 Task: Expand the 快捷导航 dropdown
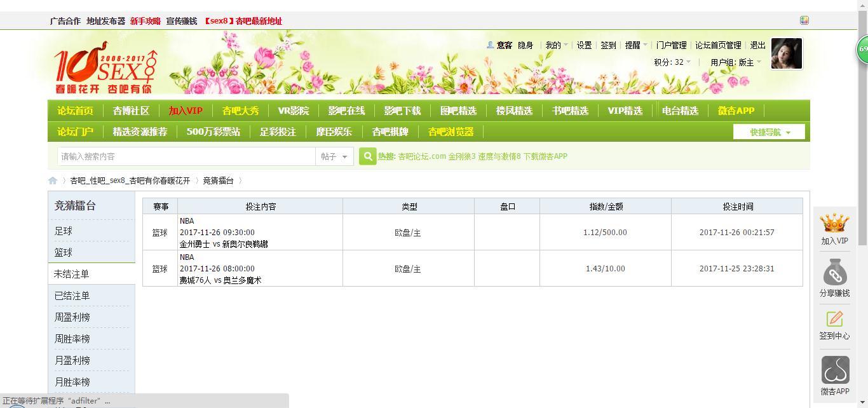pos(769,132)
